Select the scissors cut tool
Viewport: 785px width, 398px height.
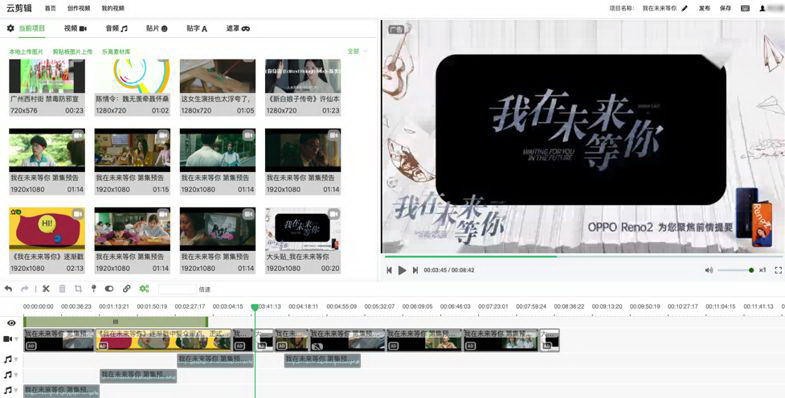[46, 289]
